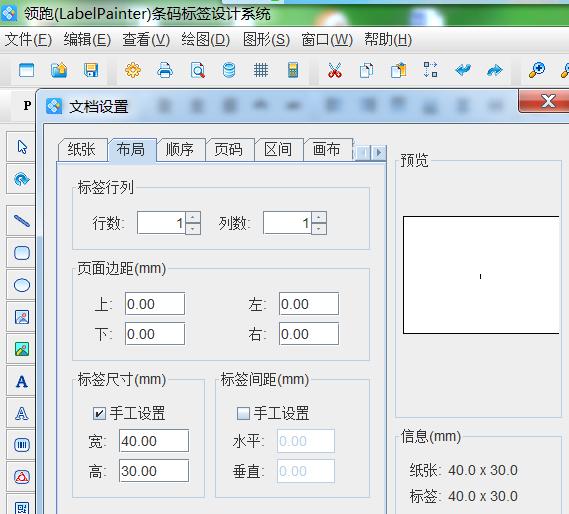
Task: Click the Undo arrow icon
Action: 463,70
